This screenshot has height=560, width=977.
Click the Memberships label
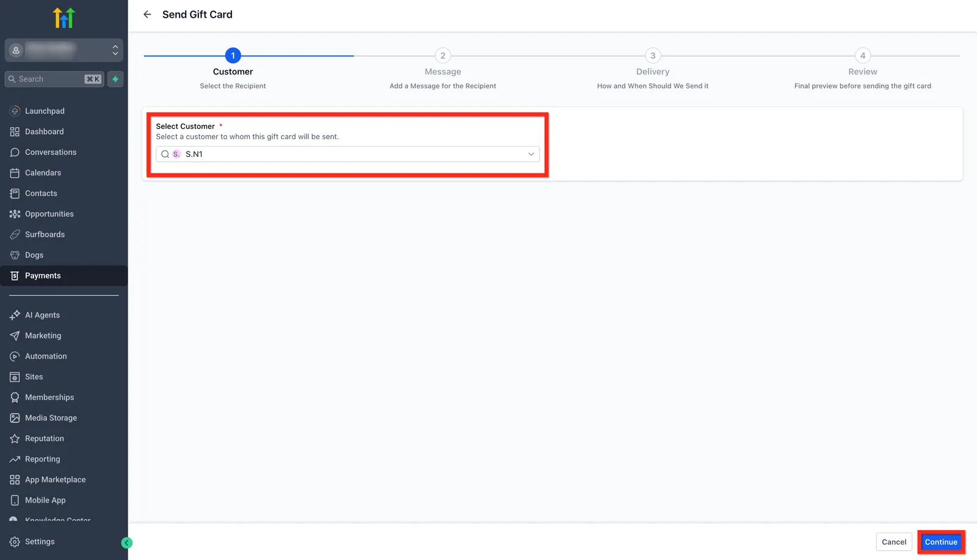(49, 398)
